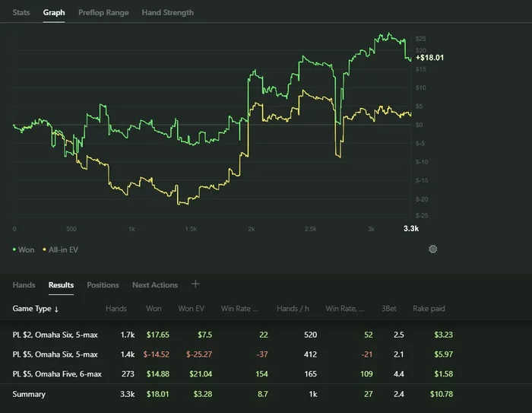This screenshot has height=413, width=532.
Task: Open the graph settings gear icon
Action: click(x=432, y=249)
